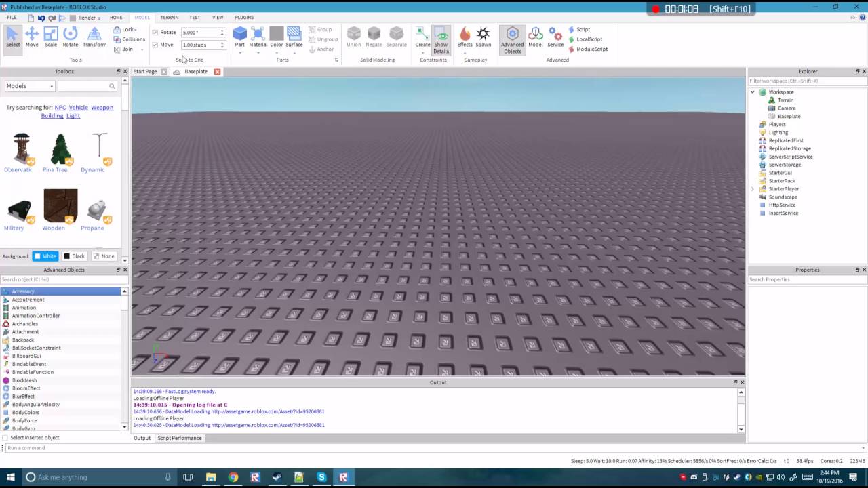Switch to the VIEW ribbon tab

(218, 17)
